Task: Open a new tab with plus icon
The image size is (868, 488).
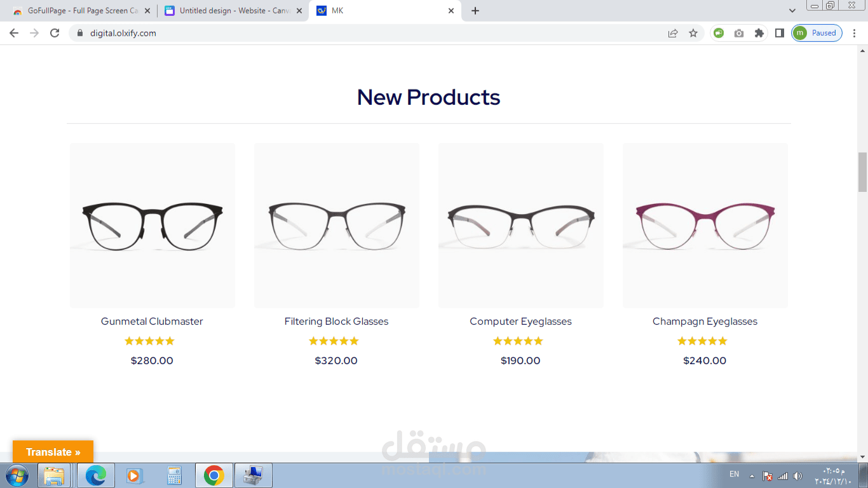Action: click(x=475, y=11)
